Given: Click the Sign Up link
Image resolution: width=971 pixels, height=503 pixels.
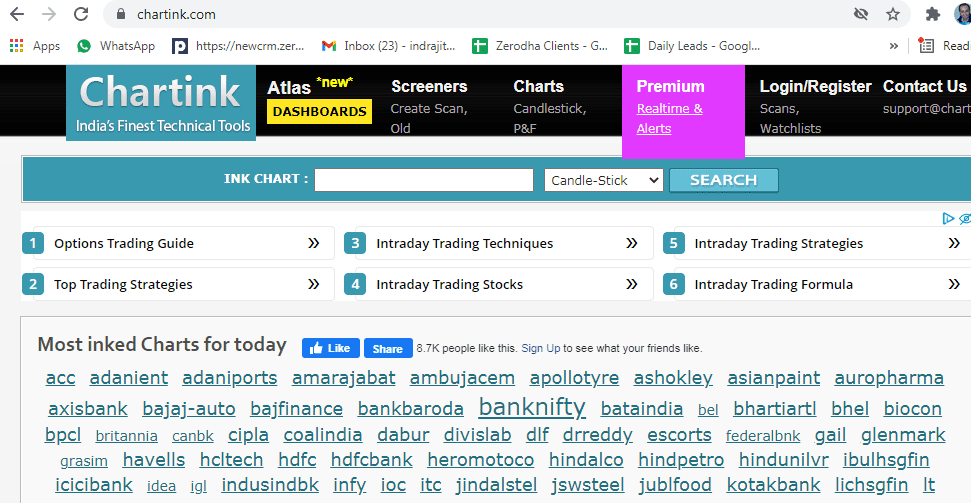Looking at the screenshot, I should pos(541,348).
